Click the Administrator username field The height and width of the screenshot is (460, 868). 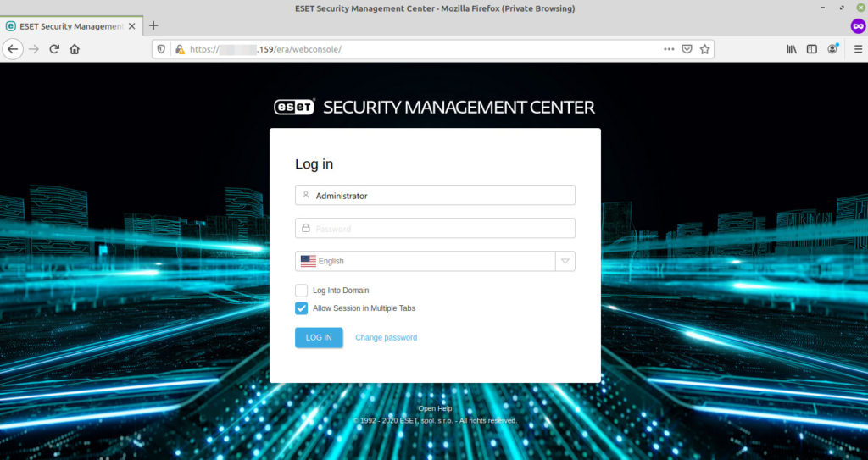[x=435, y=196]
